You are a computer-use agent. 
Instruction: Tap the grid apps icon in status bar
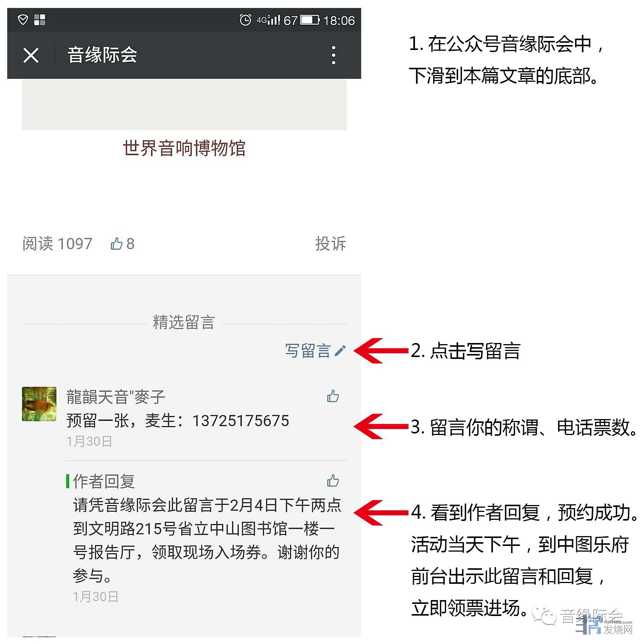(39, 20)
